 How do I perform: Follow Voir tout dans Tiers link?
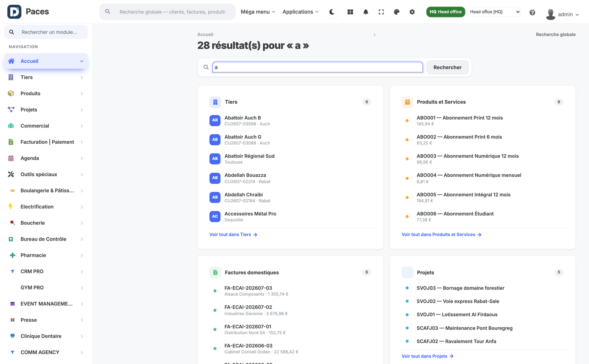(233, 235)
